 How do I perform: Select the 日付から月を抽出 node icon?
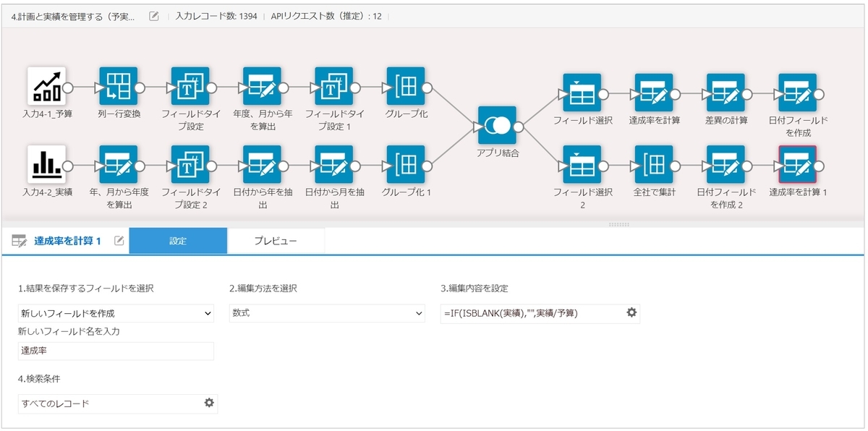[334, 164]
